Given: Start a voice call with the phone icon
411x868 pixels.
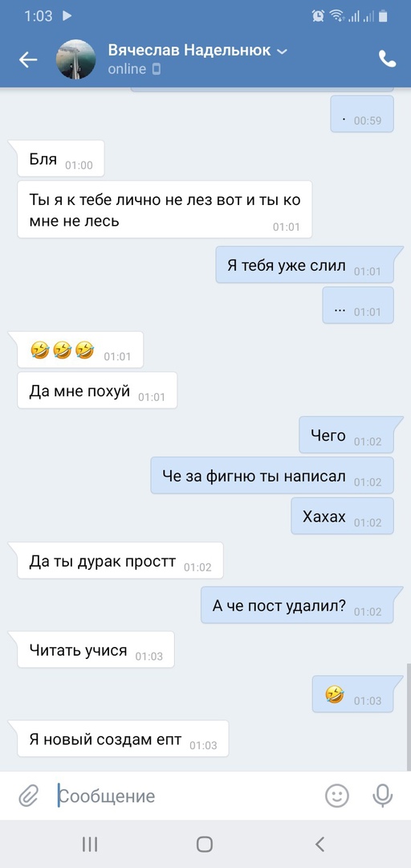Looking at the screenshot, I should pyautogui.click(x=387, y=59).
